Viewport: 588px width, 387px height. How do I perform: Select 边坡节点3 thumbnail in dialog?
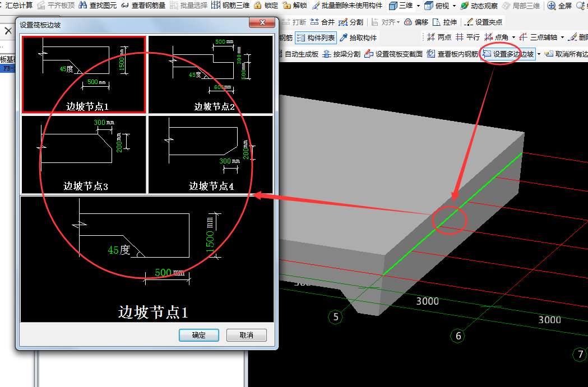84,155
